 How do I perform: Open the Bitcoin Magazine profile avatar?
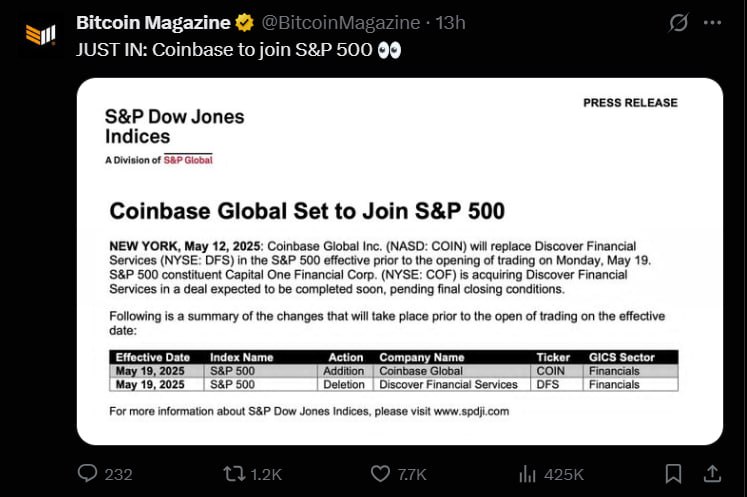tap(40, 35)
